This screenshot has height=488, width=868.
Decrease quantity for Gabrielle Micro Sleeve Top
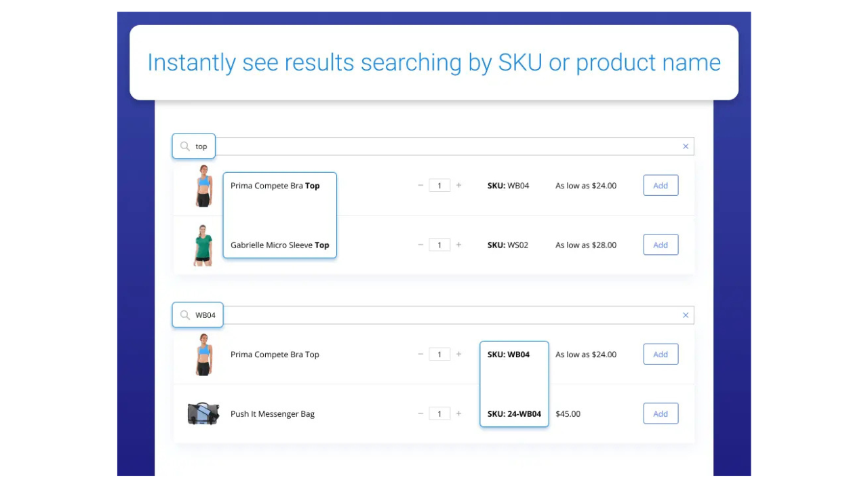pyautogui.click(x=420, y=245)
